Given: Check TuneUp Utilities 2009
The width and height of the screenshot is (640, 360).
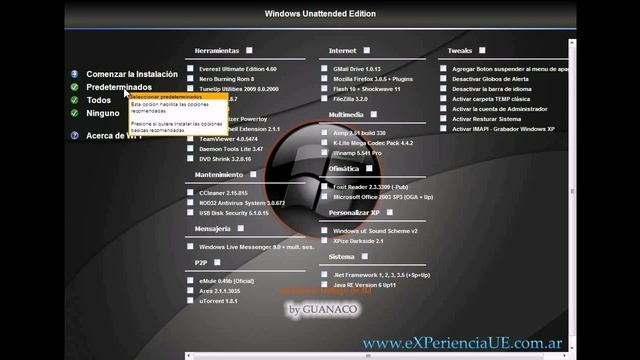Looking at the screenshot, I should (x=190, y=88).
